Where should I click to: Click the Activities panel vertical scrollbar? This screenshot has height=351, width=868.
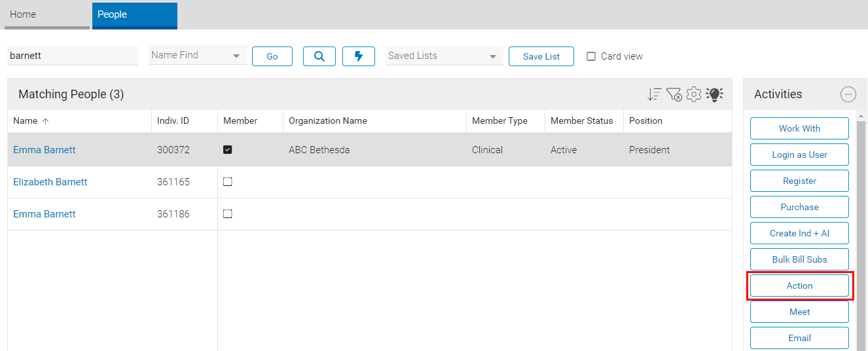(861, 236)
